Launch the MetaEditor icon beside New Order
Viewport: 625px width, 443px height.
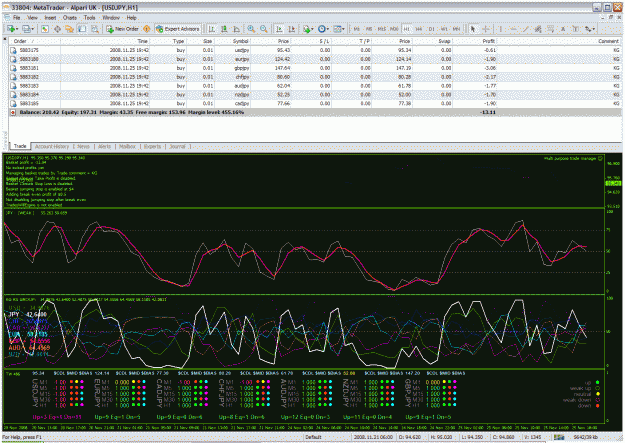coord(147,29)
